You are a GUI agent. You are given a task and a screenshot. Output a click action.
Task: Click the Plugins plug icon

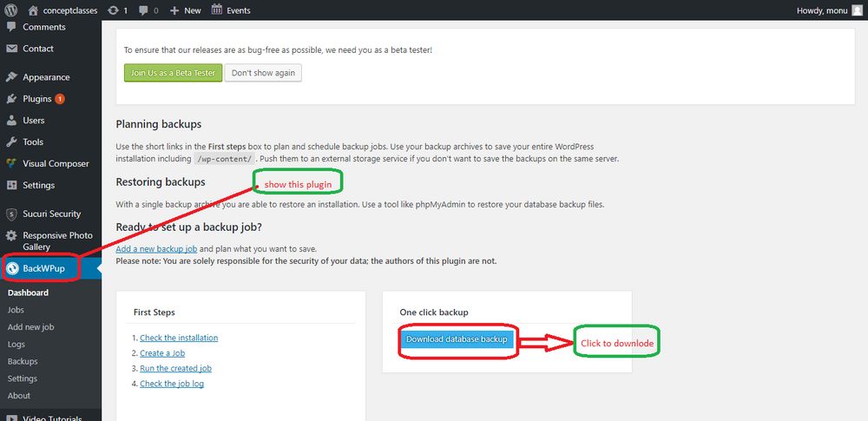click(x=11, y=99)
